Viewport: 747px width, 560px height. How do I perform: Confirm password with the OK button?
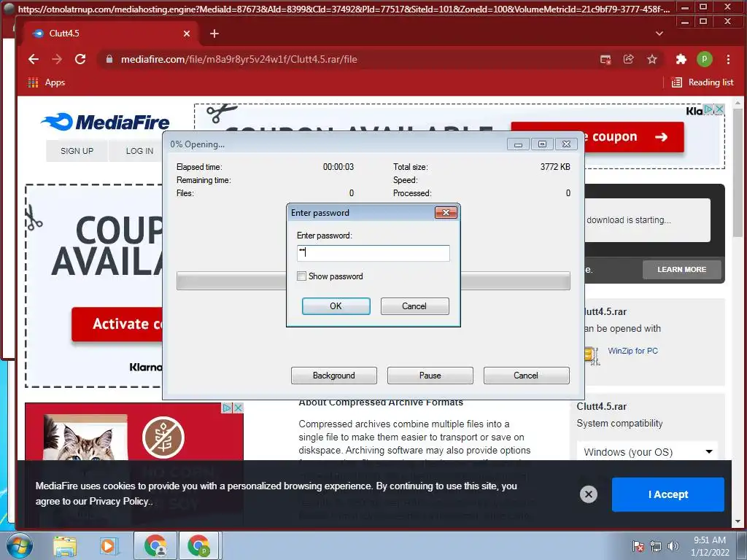pyautogui.click(x=336, y=306)
